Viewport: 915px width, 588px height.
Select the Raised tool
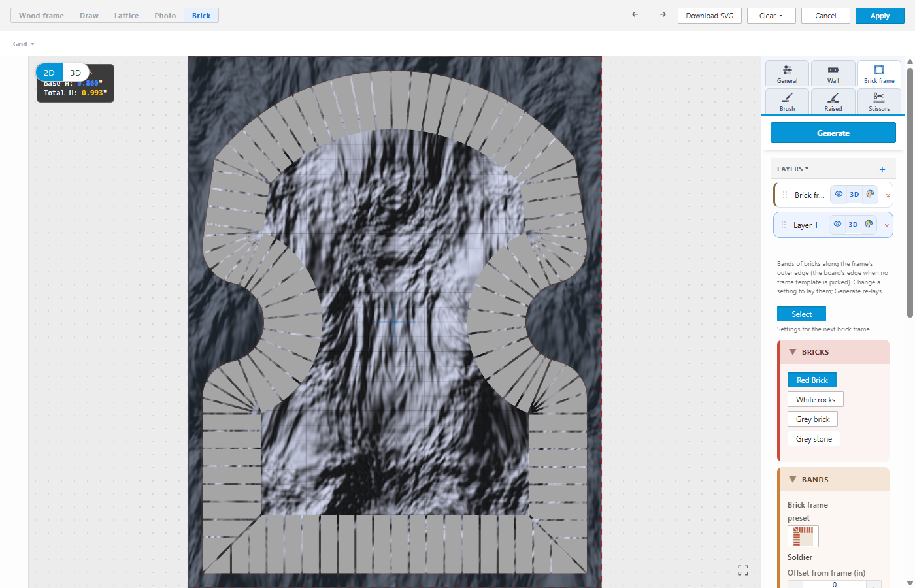pos(833,101)
